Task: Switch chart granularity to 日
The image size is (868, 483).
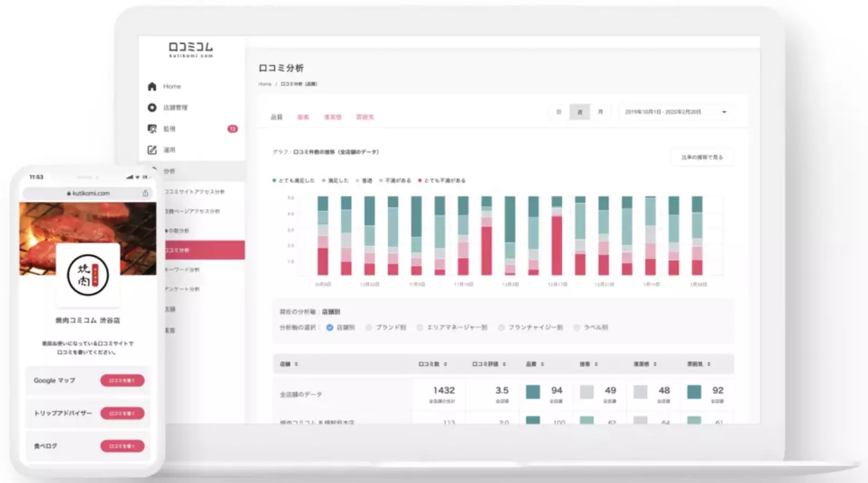Action: (558, 112)
